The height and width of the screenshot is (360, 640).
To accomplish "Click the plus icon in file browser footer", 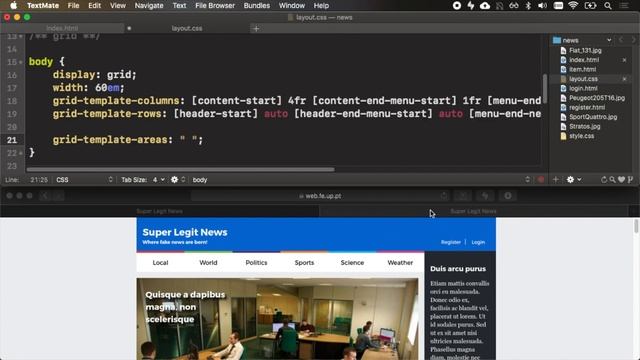I will coord(556,180).
